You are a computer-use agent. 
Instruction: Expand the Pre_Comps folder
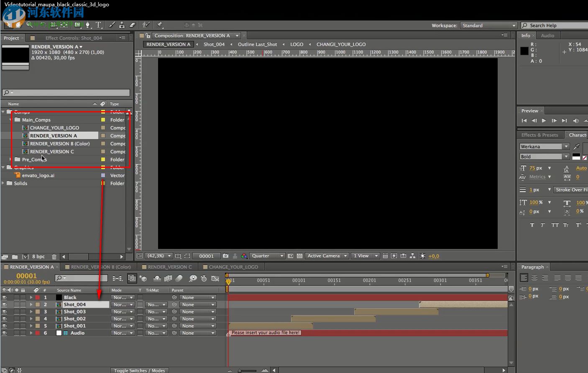10,160
